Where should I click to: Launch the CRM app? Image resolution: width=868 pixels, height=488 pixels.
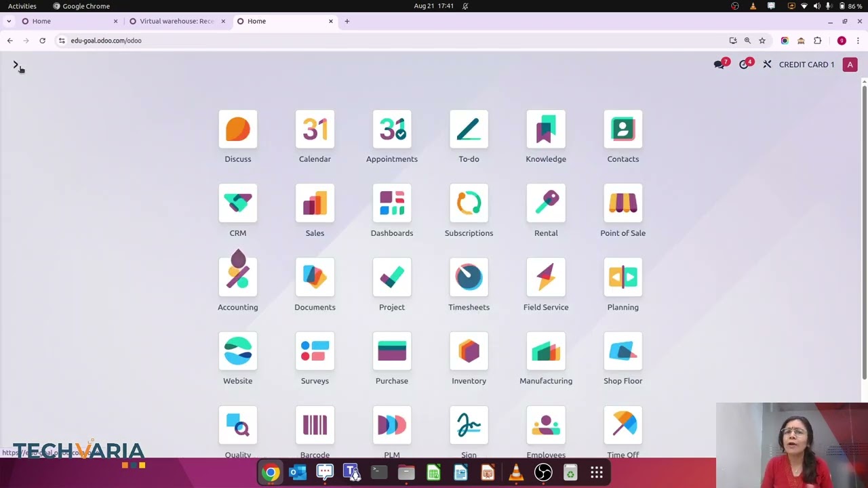click(237, 203)
